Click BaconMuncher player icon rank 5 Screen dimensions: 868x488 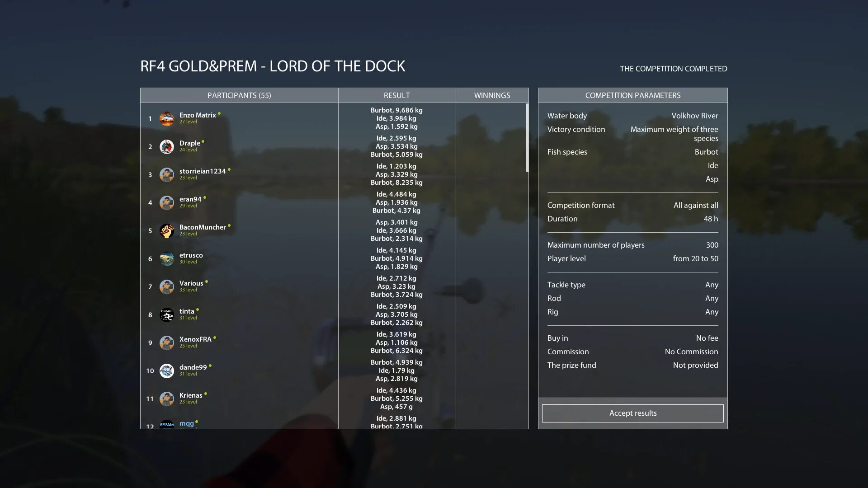[x=167, y=230]
